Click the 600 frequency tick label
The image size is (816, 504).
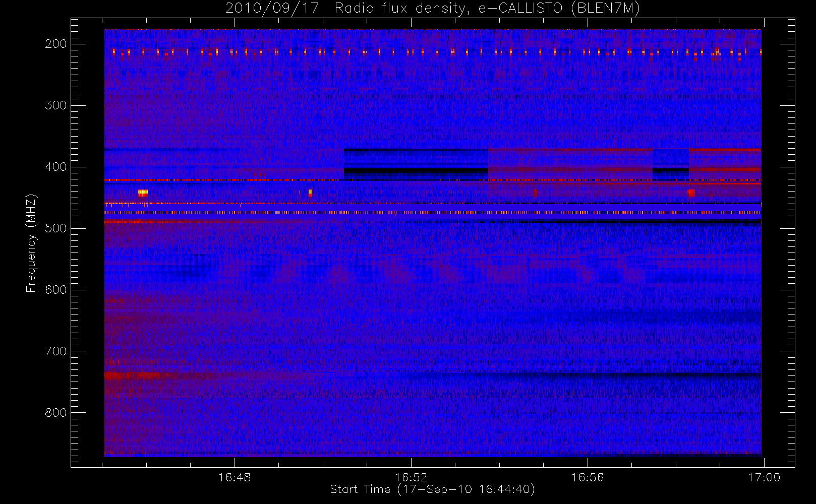coord(56,290)
